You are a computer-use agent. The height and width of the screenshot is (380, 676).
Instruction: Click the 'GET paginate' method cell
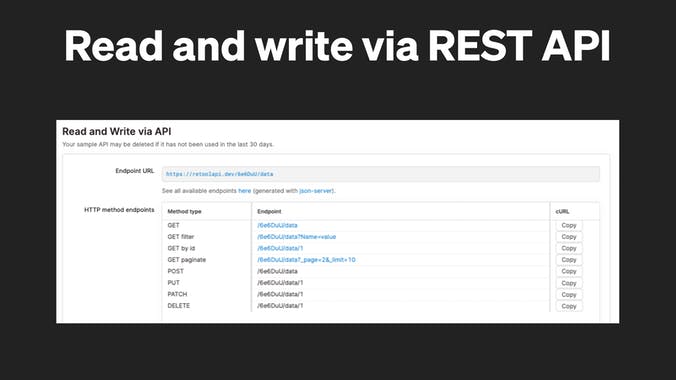pos(187,260)
